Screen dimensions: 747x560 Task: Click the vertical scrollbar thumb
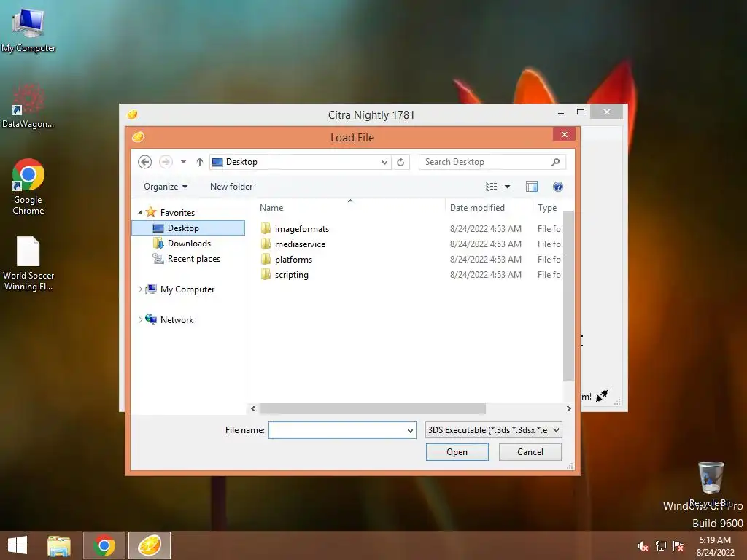pos(568,295)
